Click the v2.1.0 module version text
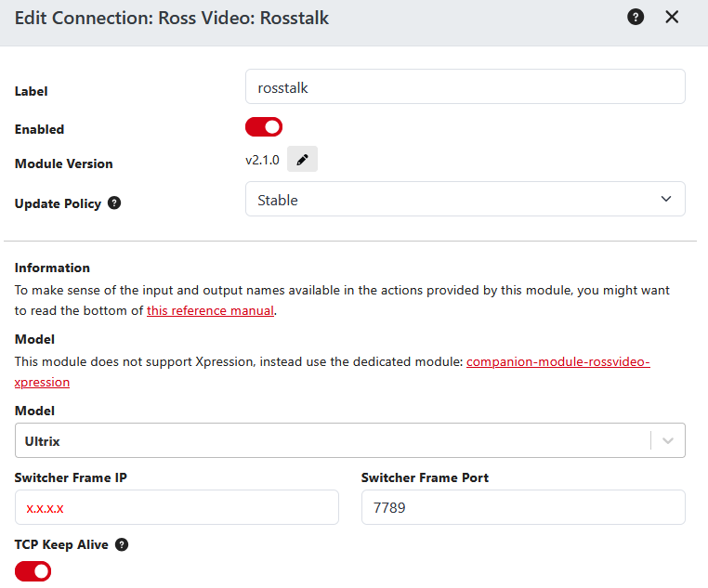Viewport: 708px width, 588px height. point(262,160)
